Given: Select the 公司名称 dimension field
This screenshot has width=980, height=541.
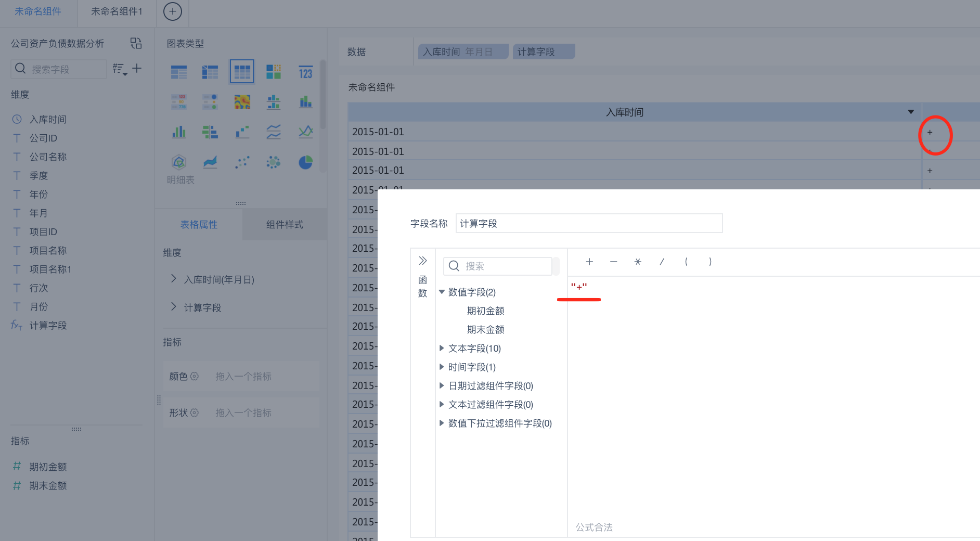Looking at the screenshot, I should 48,157.
